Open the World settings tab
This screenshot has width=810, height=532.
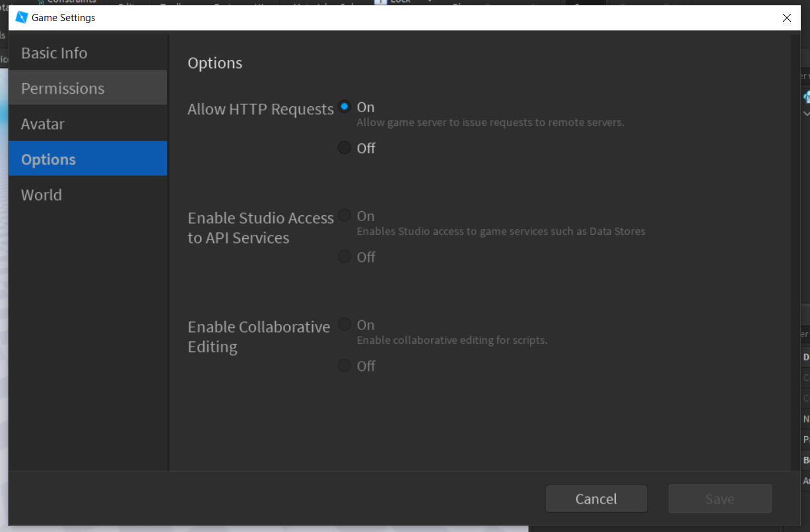click(x=41, y=194)
